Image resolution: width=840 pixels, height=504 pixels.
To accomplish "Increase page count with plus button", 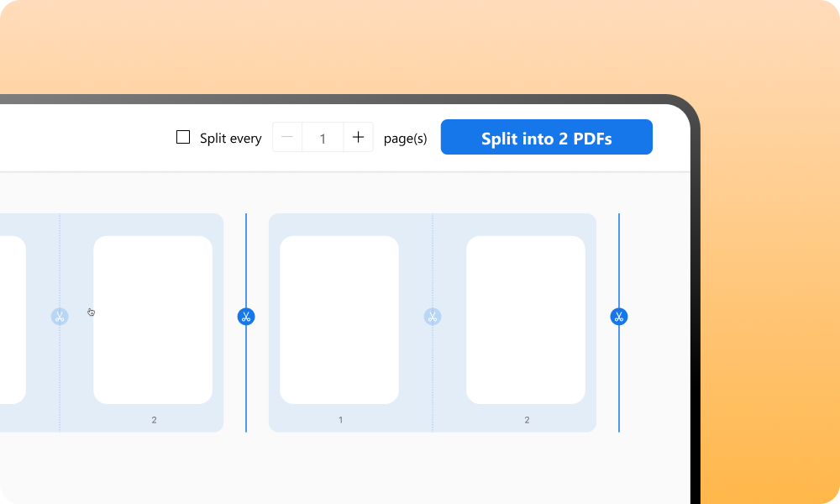I will point(359,138).
